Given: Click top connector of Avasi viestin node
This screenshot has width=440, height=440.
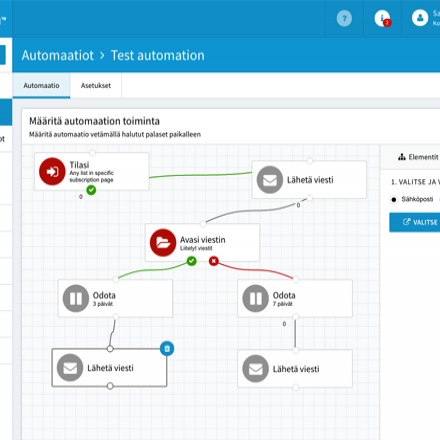Looking at the screenshot, I should [203, 223].
